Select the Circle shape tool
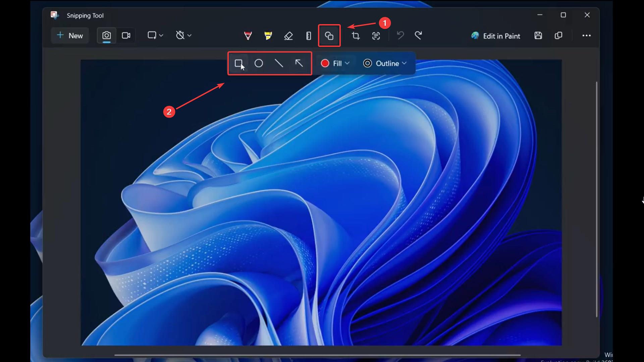 259,63
